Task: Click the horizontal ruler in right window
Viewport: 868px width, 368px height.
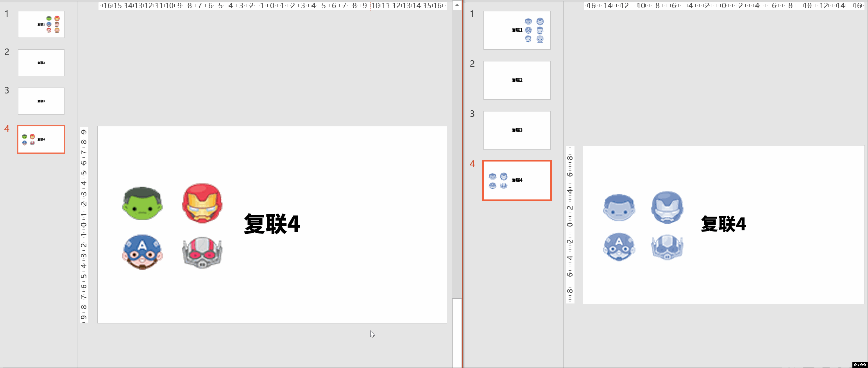Action: click(724, 5)
